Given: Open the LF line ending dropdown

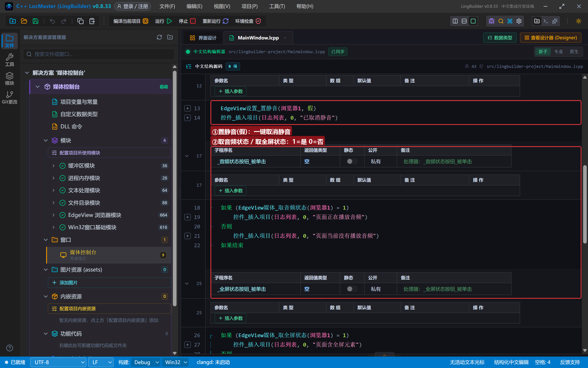Looking at the screenshot, I should click(x=101, y=362).
